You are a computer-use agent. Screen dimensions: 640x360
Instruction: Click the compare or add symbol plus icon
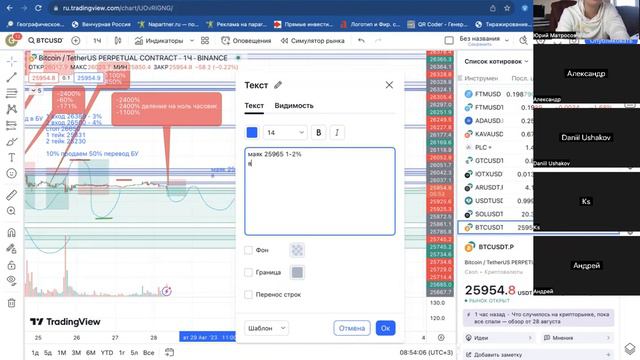pyautogui.click(x=76, y=40)
